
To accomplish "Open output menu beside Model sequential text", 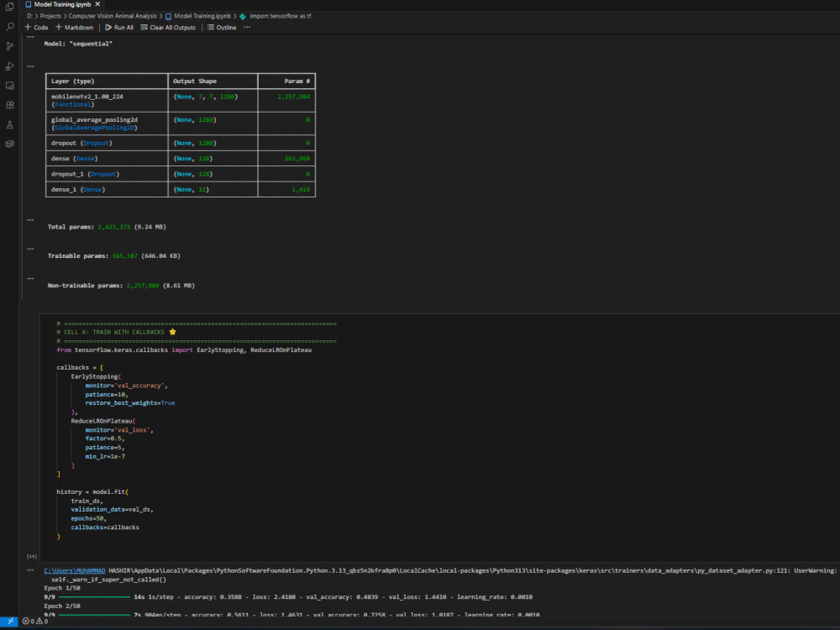I will click(x=30, y=37).
